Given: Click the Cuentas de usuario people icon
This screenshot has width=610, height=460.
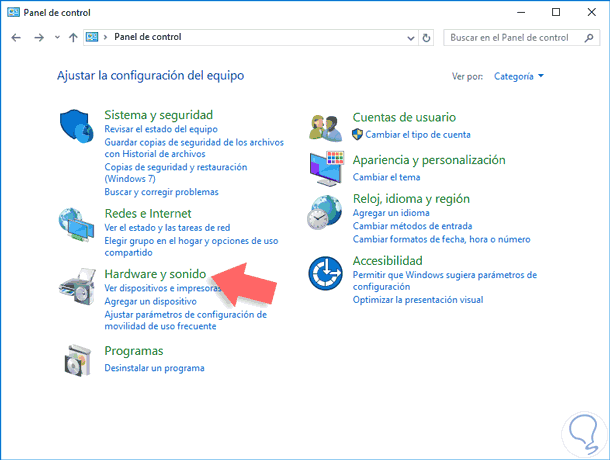Looking at the screenshot, I should point(326,127).
